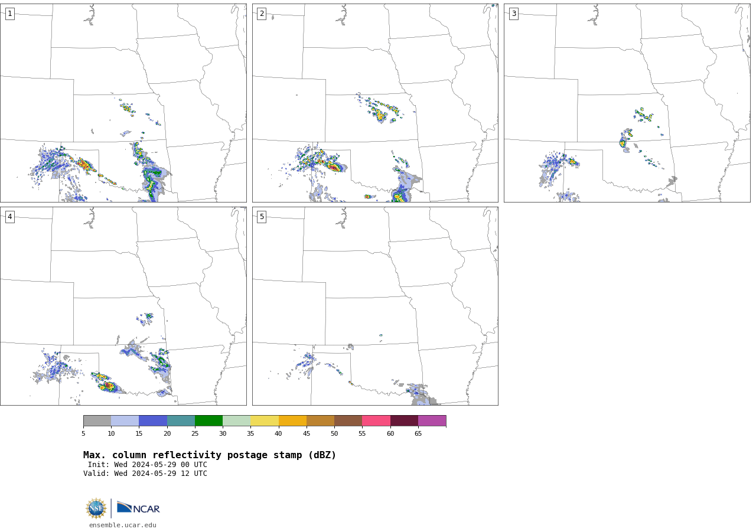Open ensemble member 5 reflectivity map
756x532 pixels.
click(x=375, y=306)
